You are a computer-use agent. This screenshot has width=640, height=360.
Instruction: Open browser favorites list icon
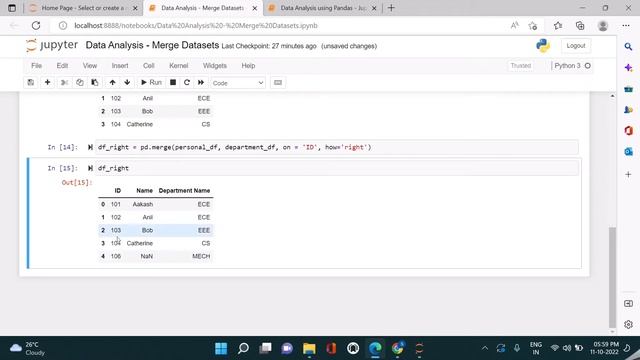click(x=558, y=26)
